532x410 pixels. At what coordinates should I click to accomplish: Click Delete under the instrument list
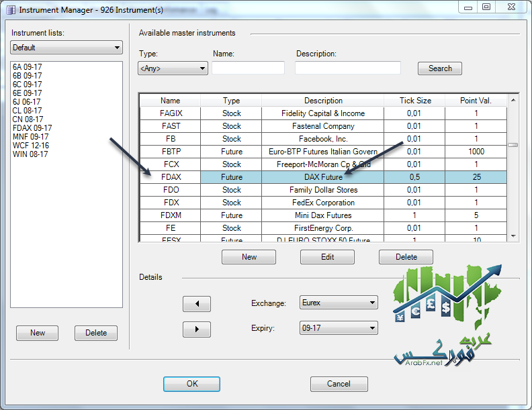96,333
